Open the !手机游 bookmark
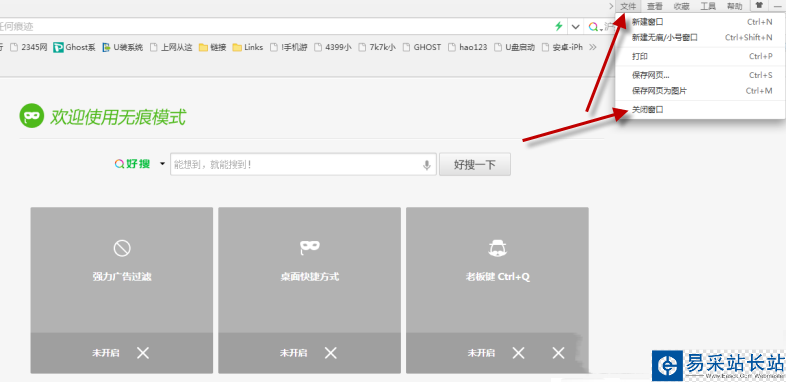 pos(289,48)
